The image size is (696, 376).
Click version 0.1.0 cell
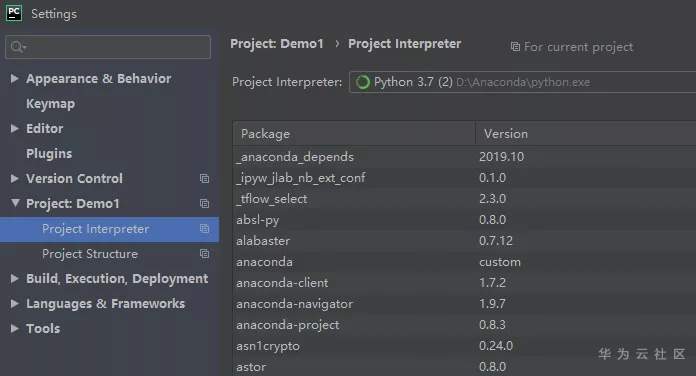(x=492, y=178)
